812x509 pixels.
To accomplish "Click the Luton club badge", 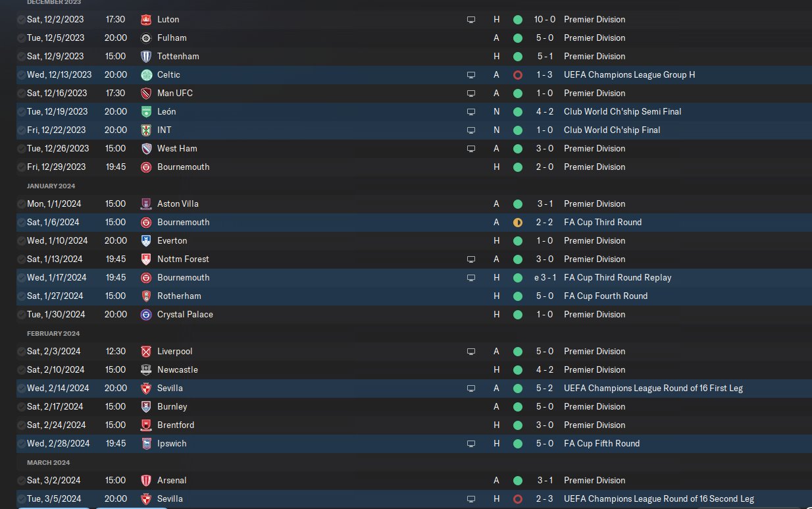I will pyautogui.click(x=146, y=20).
